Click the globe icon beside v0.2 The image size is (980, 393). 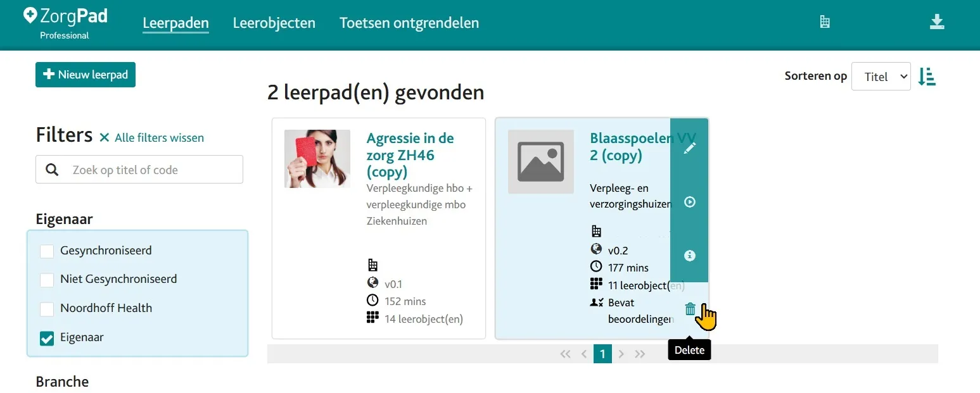(596, 249)
